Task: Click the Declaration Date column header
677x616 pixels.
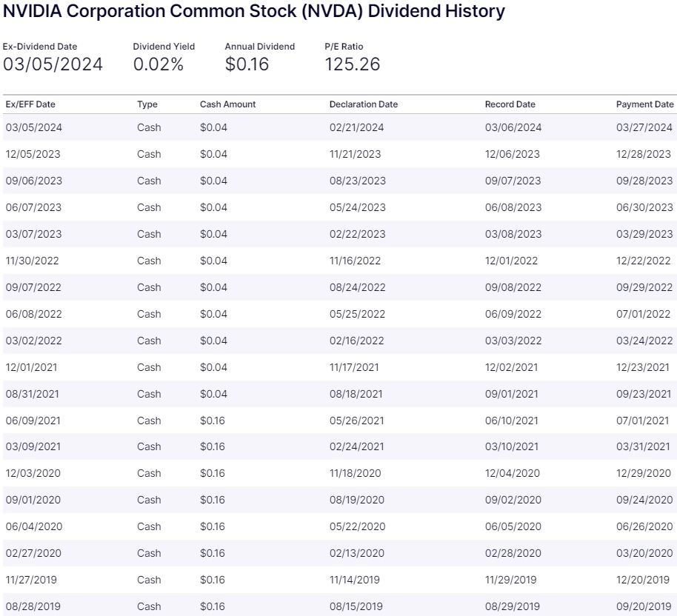Action: pos(363,104)
